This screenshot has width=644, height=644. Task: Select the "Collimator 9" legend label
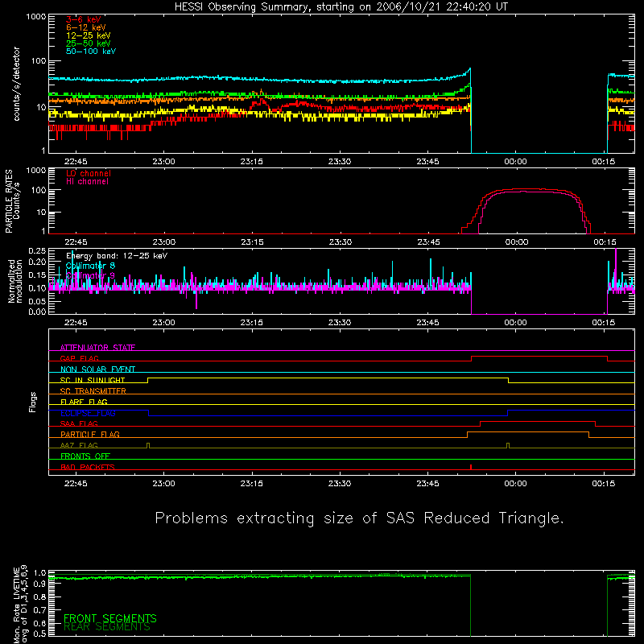pos(90,275)
